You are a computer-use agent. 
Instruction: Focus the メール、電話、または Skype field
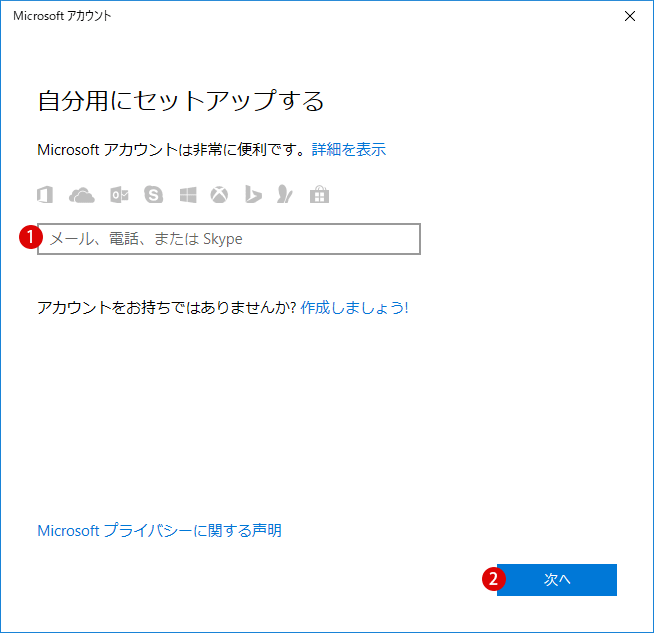229,239
